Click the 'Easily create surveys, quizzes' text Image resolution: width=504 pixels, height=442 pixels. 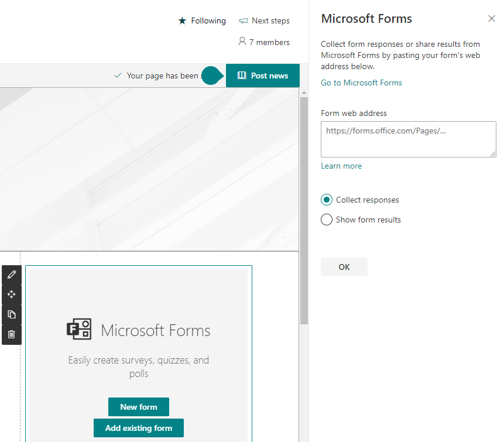(139, 367)
